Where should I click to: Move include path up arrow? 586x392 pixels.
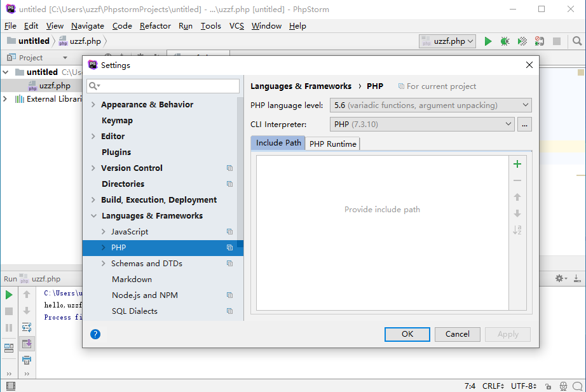[517, 197]
